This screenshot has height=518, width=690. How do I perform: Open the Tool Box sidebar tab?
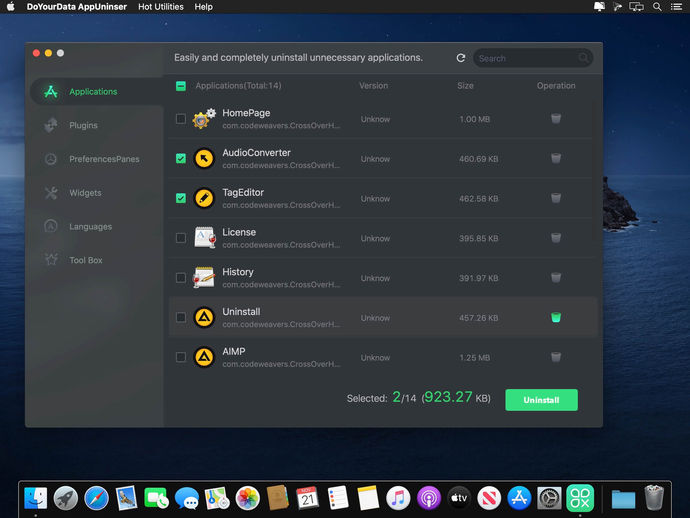97,260
